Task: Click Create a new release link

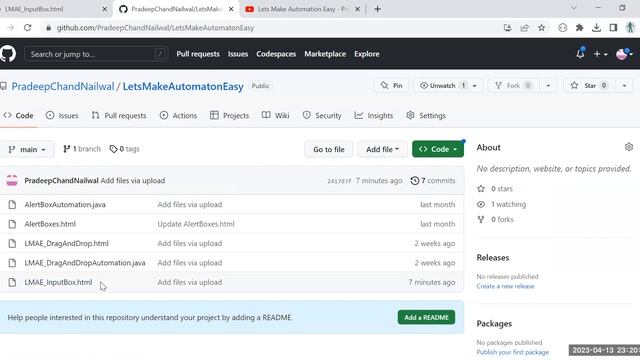Action: (x=505, y=287)
